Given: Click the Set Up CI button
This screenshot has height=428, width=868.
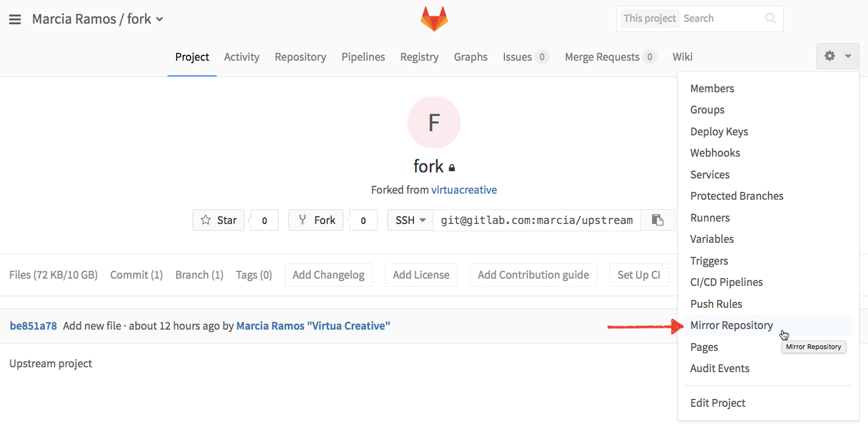Looking at the screenshot, I should click(x=639, y=274).
